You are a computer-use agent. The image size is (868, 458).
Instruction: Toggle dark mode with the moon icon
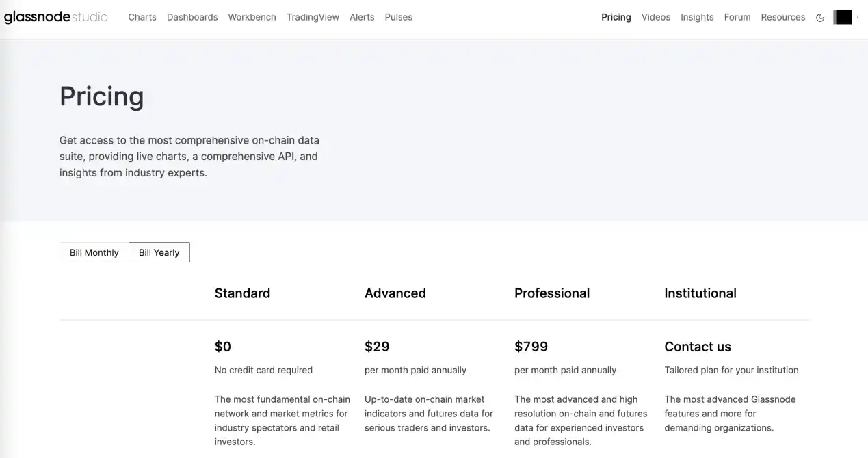pyautogui.click(x=820, y=18)
